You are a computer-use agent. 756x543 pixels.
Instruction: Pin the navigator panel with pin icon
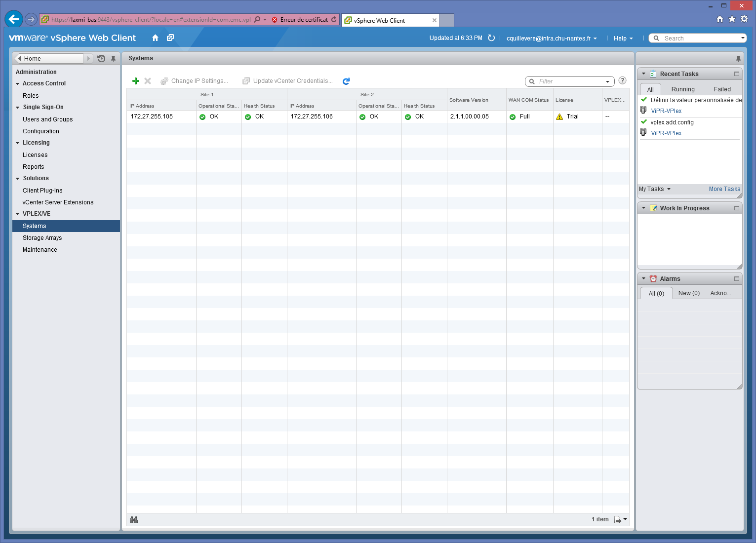(x=113, y=59)
